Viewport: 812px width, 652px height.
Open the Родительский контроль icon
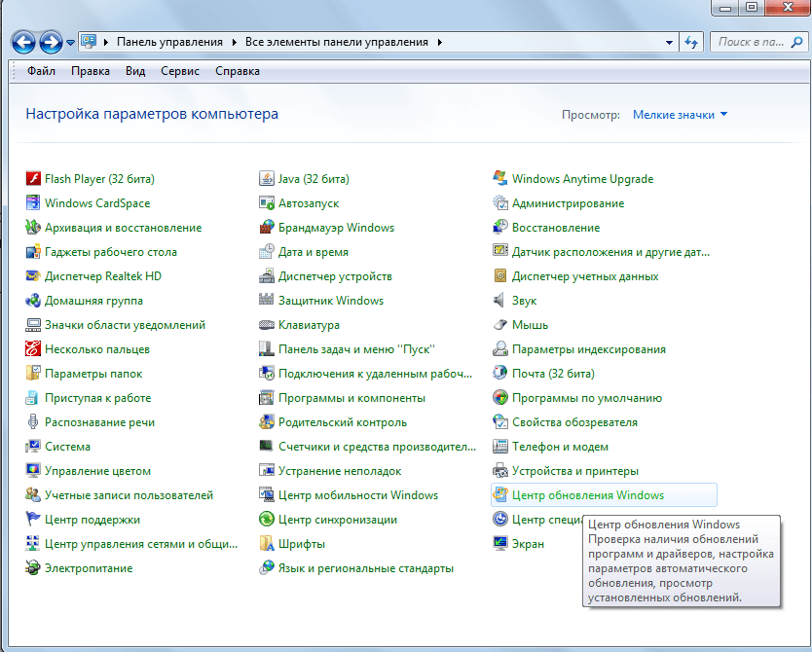point(266,421)
